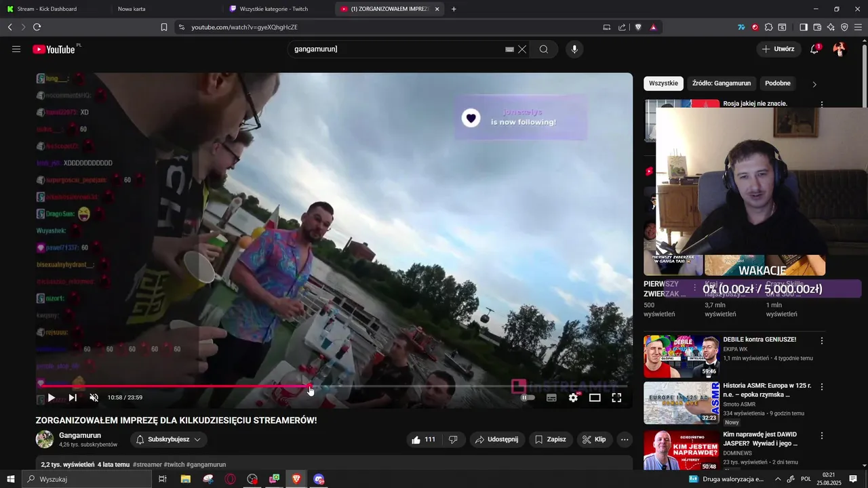The height and width of the screenshot is (488, 868).
Task: Play the video
Action: [51, 398]
